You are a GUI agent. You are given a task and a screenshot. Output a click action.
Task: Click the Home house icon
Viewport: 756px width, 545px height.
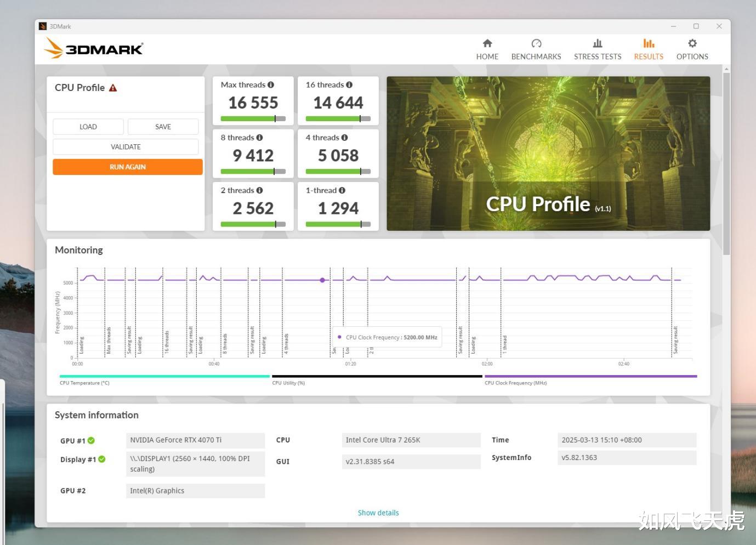click(x=487, y=43)
